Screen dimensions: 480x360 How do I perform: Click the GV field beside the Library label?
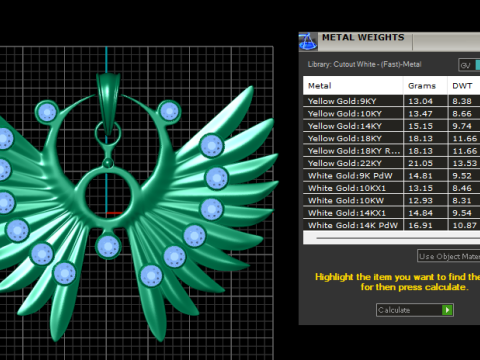click(469, 65)
